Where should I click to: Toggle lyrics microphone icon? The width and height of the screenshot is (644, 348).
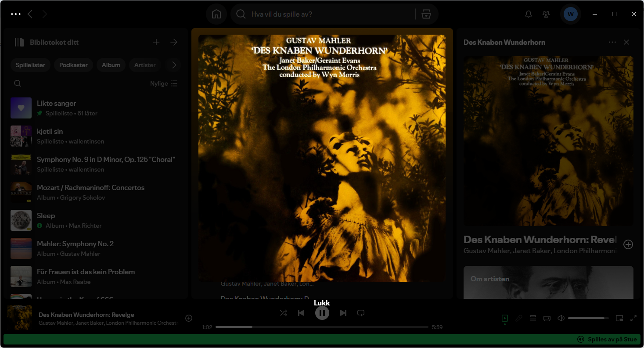click(x=519, y=318)
